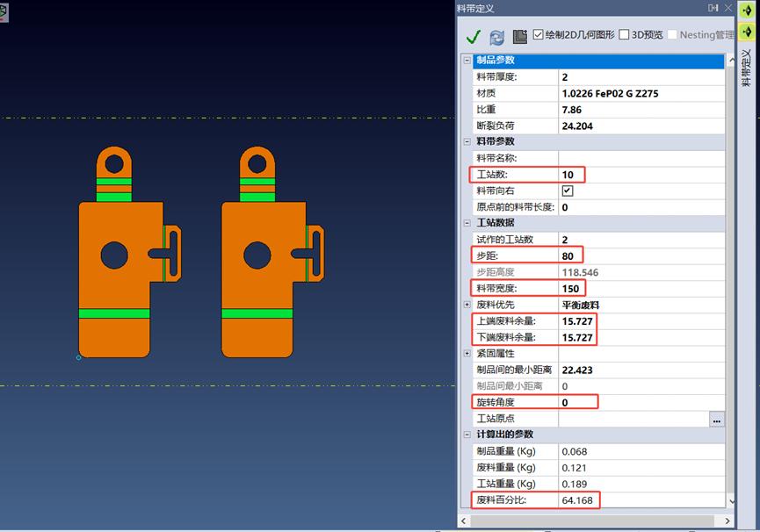Edit the 比重 value 7.86
The image size is (760, 532).
pos(641,110)
